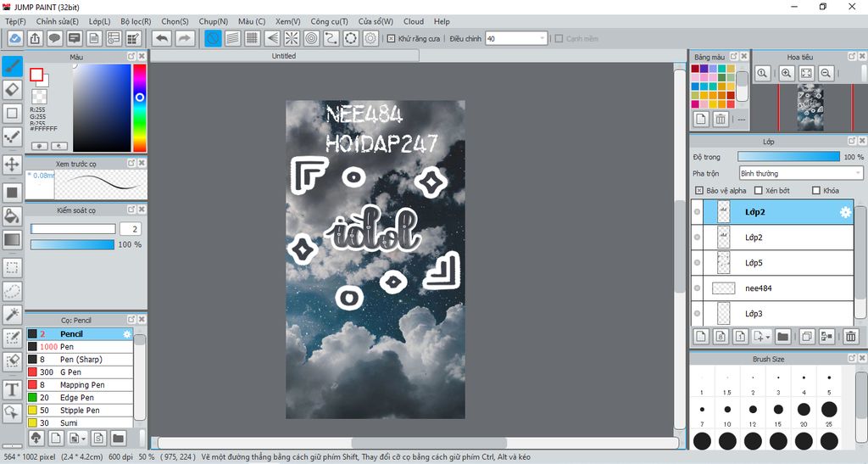The image size is (868, 464).
Task: Toggle the Khử răng cưa checkbox
Action: click(392, 39)
